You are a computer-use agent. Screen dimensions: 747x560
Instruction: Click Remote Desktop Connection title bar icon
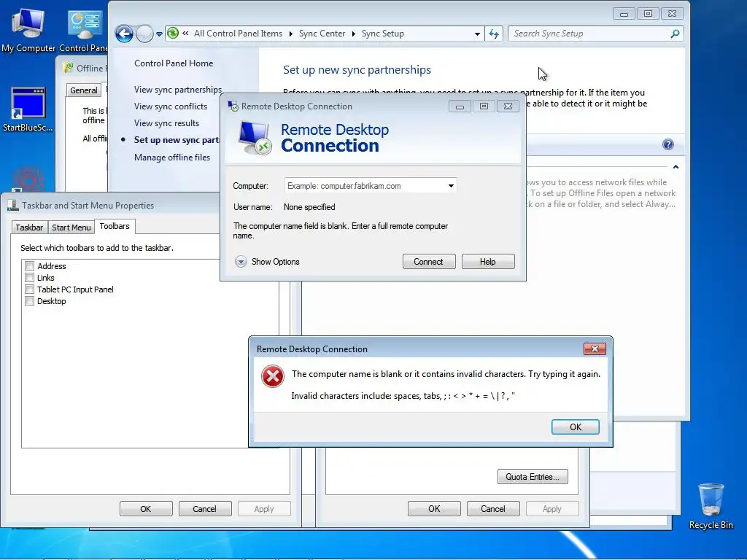[233, 106]
